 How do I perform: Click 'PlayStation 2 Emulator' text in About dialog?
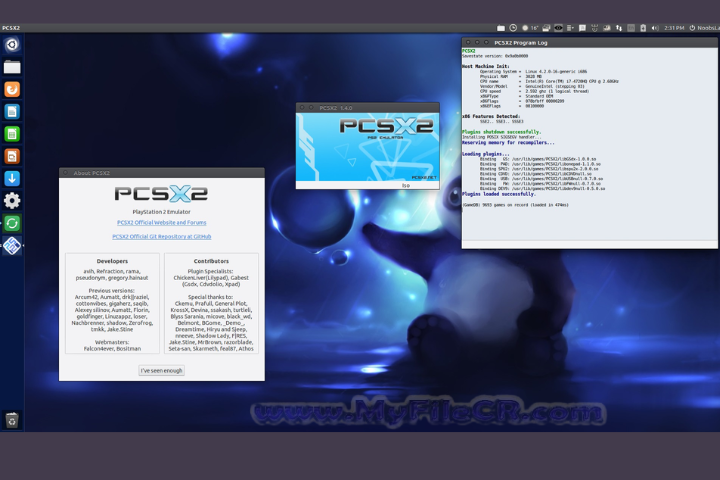tap(161, 212)
